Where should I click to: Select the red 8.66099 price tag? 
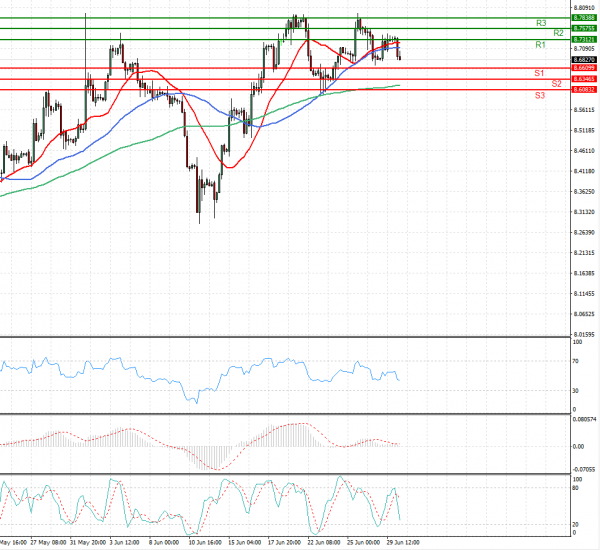coord(584,68)
